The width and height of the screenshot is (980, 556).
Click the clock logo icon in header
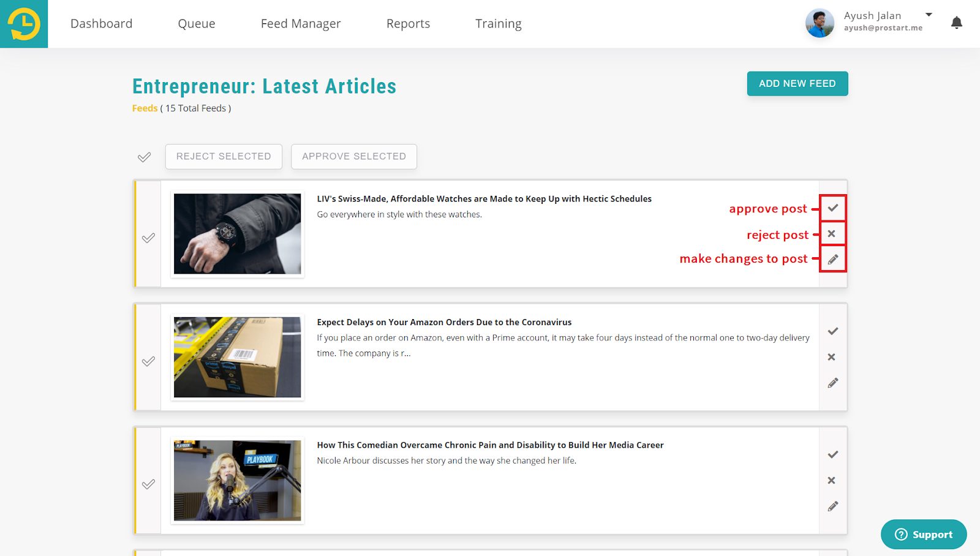coord(24,24)
